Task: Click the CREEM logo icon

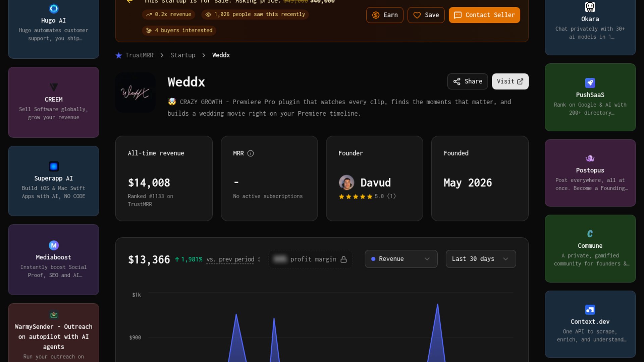Action: tap(54, 87)
